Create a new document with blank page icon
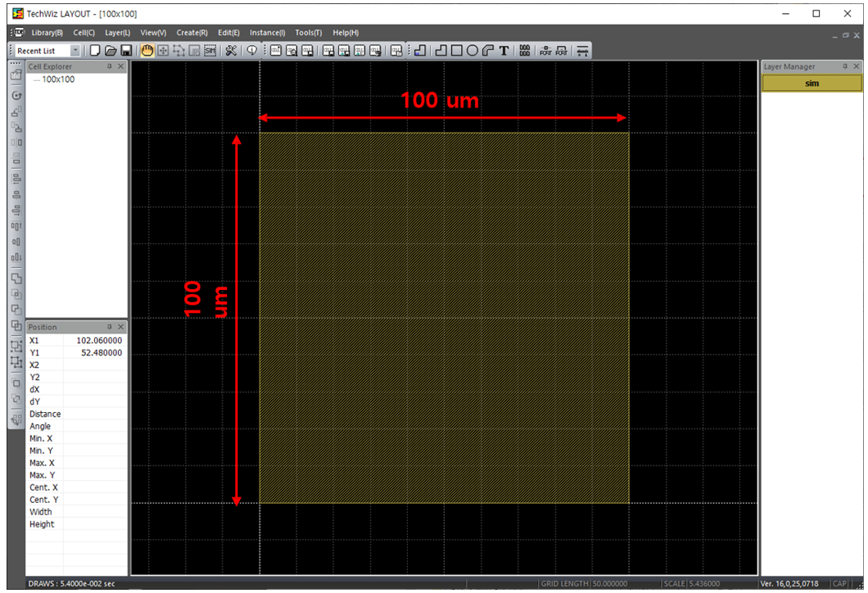The image size is (868, 593). [96, 51]
